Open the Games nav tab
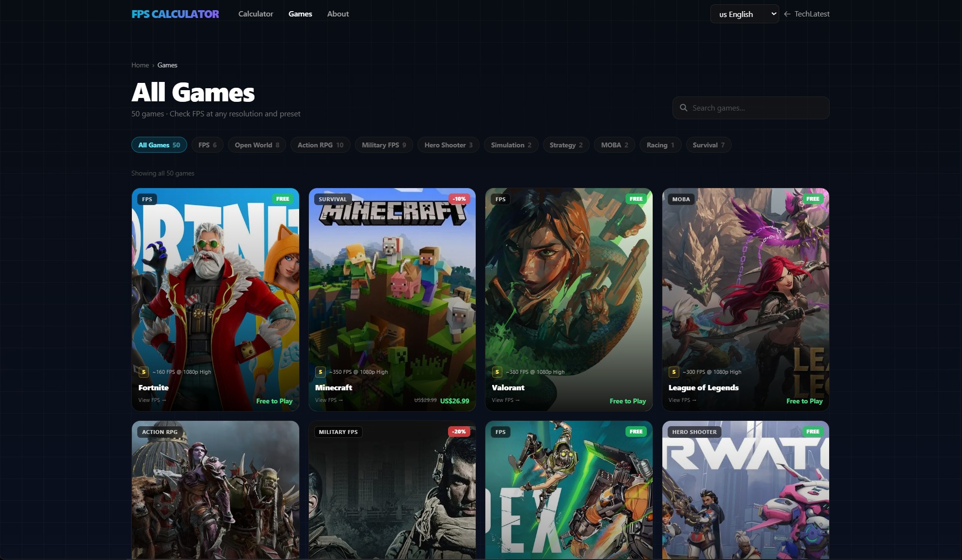This screenshot has width=962, height=560. pos(300,14)
